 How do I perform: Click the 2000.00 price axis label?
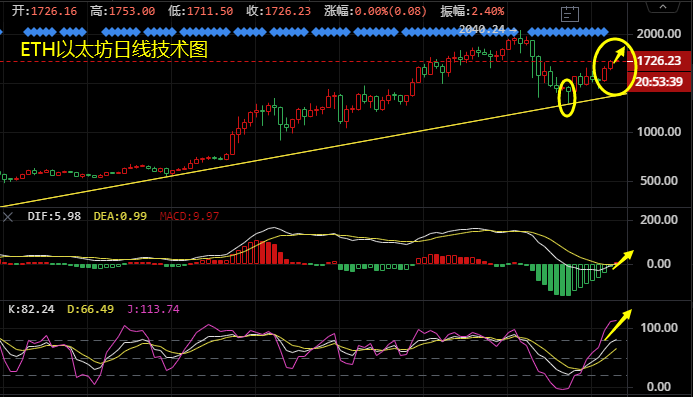[659, 34]
